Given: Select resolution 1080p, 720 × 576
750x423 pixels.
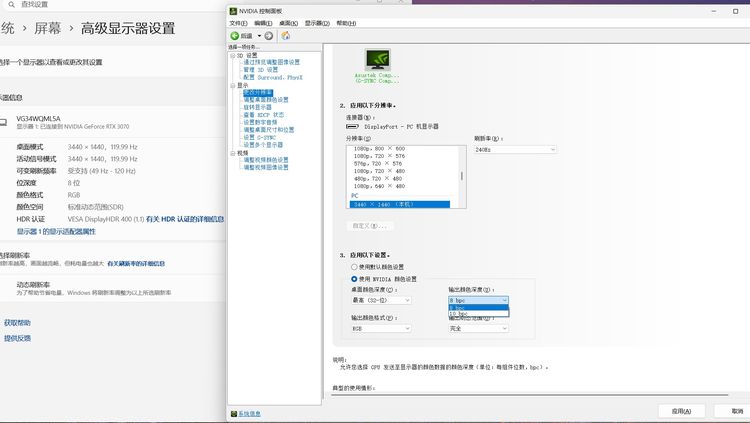Looking at the screenshot, I should tap(379, 156).
